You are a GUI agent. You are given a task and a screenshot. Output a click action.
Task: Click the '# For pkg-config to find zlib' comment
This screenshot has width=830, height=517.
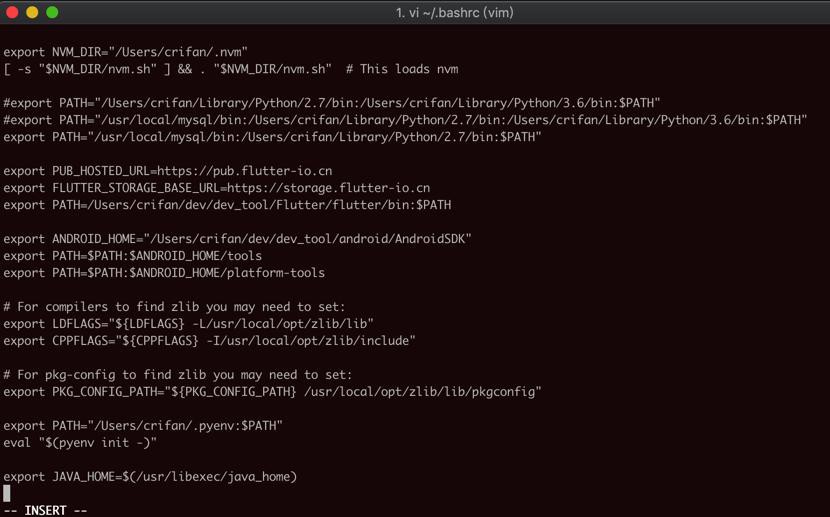pyautogui.click(x=177, y=375)
